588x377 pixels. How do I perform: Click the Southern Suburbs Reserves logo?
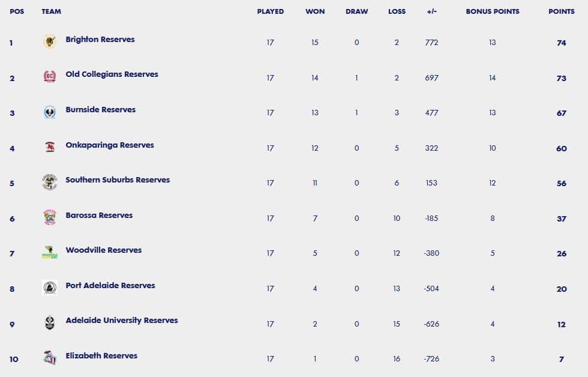(x=49, y=182)
